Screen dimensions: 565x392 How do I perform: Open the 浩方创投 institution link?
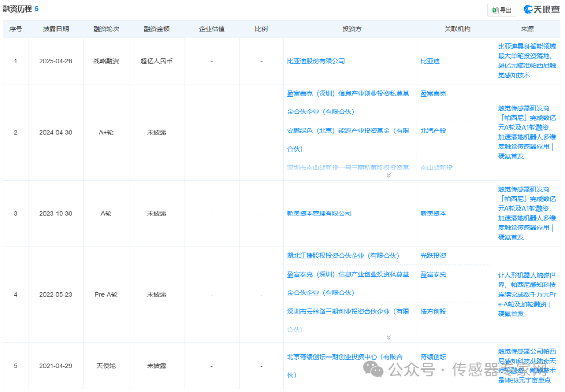[433, 312]
